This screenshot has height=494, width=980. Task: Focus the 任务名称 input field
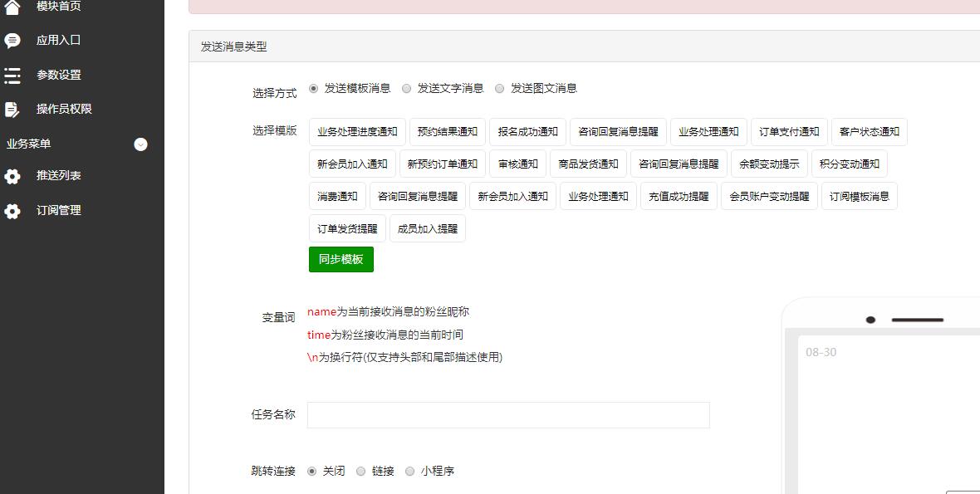tap(508, 414)
